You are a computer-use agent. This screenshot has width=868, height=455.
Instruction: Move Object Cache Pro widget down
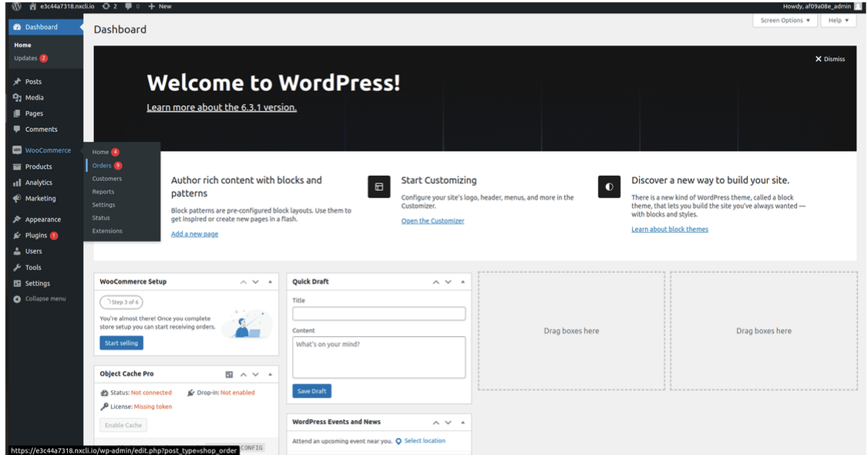256,375
